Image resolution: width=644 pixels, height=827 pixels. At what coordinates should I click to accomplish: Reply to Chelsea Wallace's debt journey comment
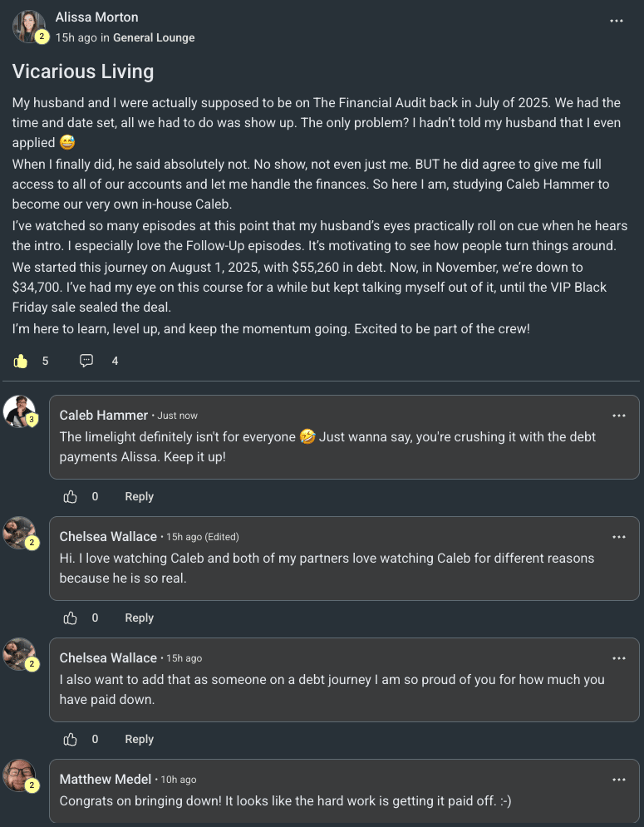(139, 739)
